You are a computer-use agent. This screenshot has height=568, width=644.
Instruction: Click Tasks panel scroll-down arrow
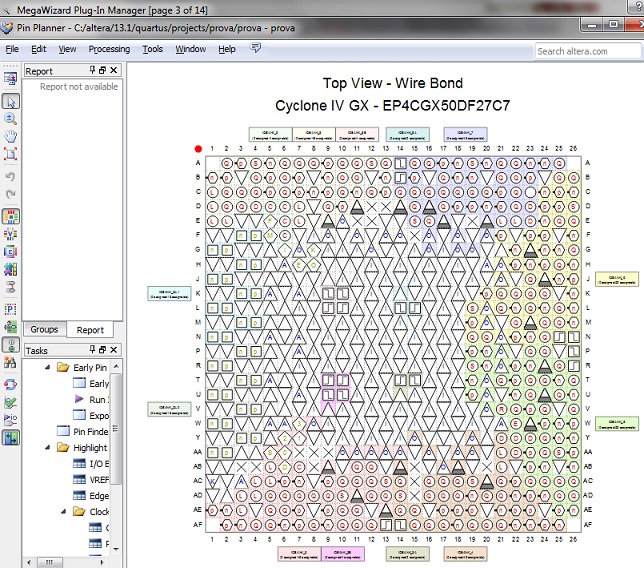point(116,548)
